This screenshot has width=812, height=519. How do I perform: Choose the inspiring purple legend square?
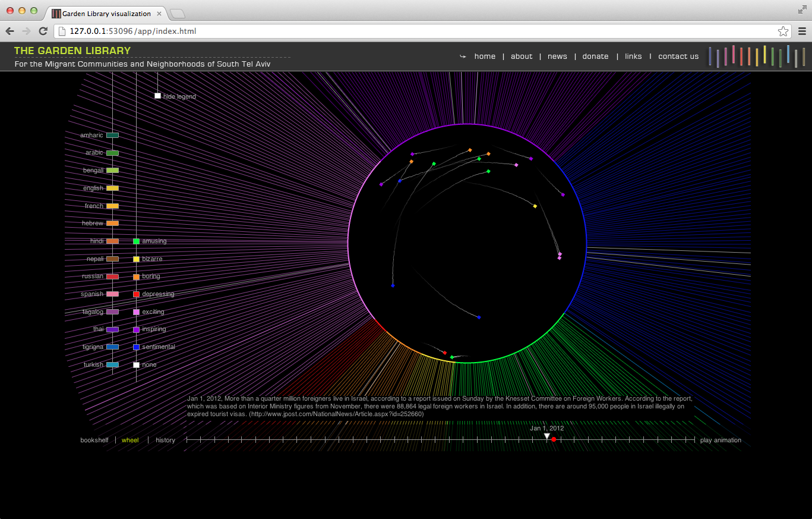click(136, 329)
